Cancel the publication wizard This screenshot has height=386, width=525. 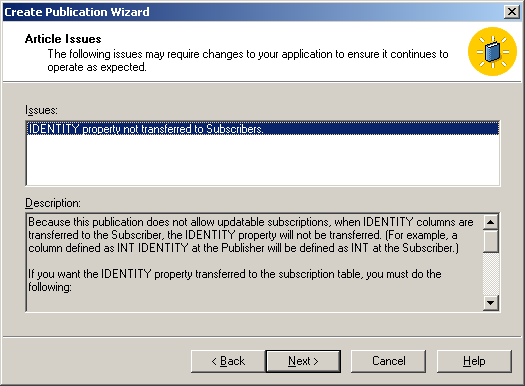point(389,361)
